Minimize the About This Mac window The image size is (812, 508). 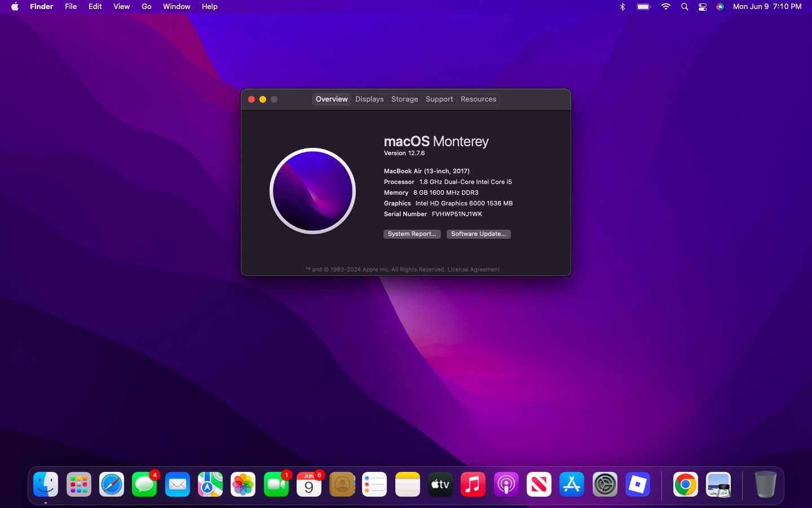coord(263,99)
